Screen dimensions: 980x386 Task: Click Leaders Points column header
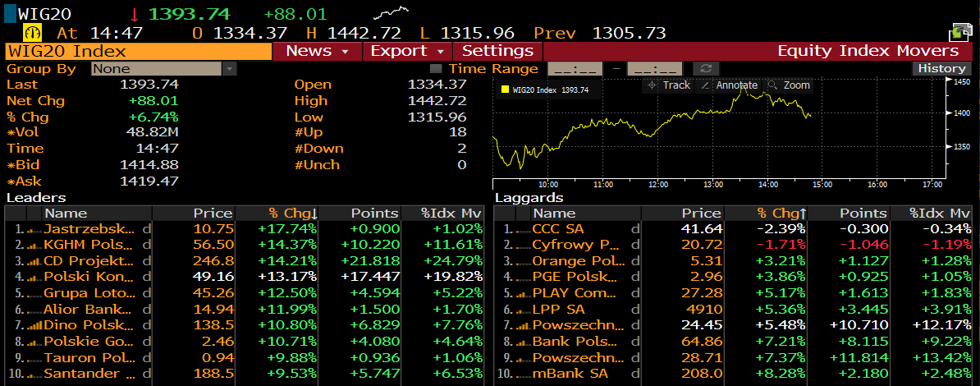[359, 214]
